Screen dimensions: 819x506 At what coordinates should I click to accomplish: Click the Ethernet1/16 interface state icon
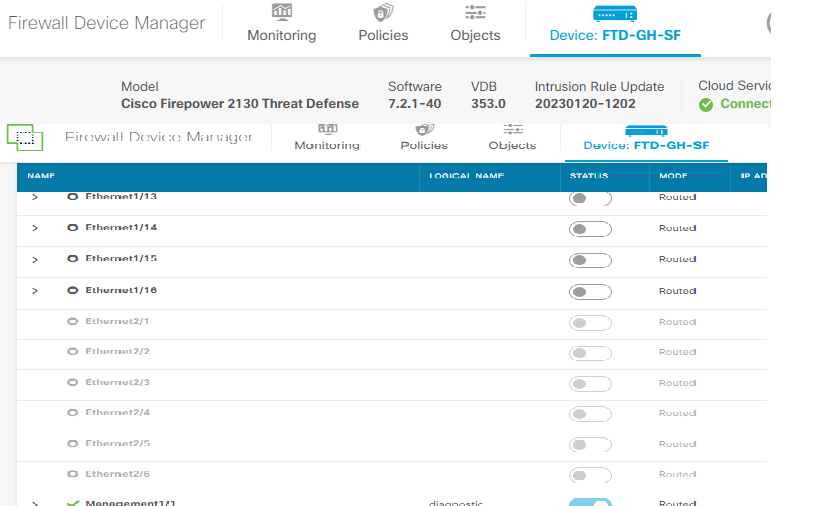coord(73,290)
